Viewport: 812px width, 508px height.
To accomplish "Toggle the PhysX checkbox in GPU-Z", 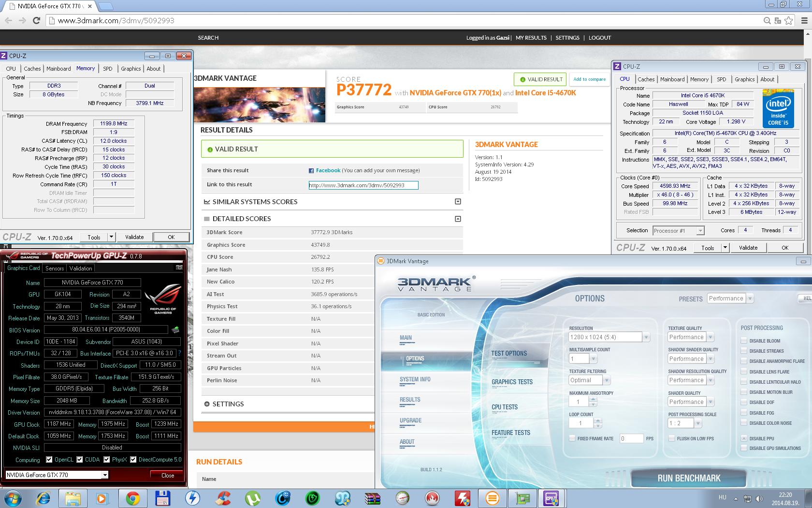I will [x=106, y=460].
